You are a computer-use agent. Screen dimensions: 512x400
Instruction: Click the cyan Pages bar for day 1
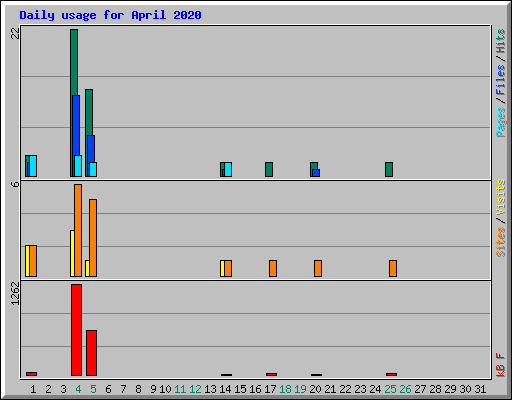[33, 166]
